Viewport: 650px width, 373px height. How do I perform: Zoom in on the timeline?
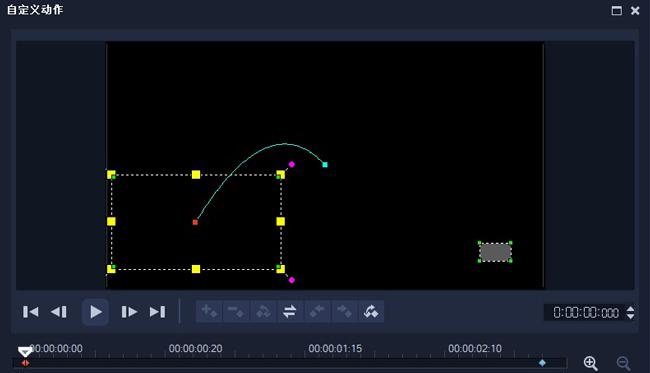590,363
